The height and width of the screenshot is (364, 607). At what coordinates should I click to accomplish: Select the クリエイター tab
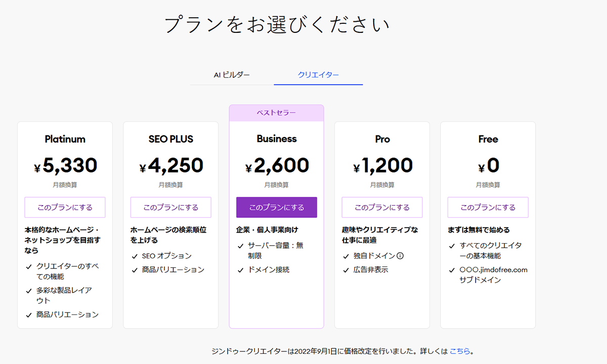(318, 75)
